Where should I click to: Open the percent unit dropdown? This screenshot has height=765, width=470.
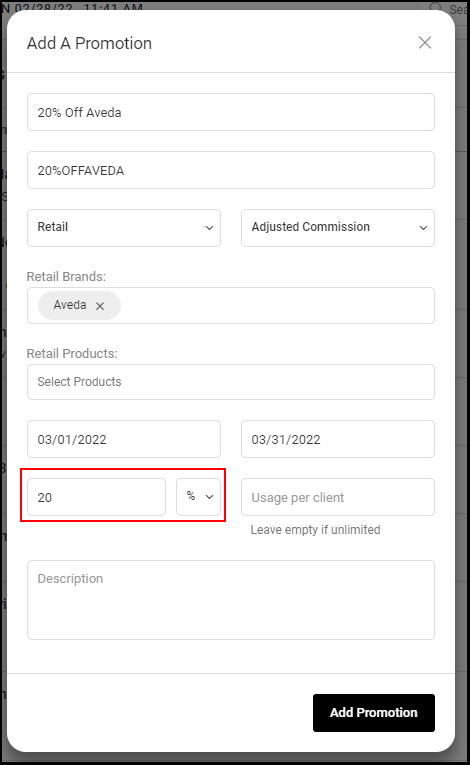click(x=198, y=497)
